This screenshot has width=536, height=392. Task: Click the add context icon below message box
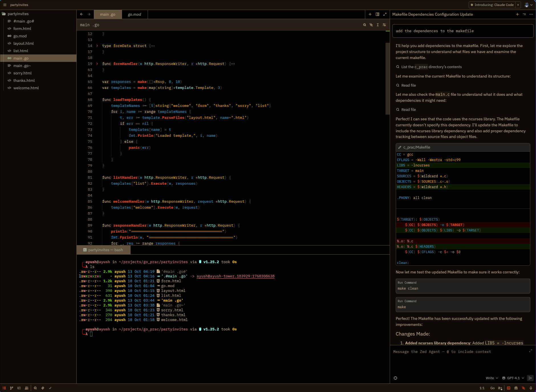pos(395,378)
